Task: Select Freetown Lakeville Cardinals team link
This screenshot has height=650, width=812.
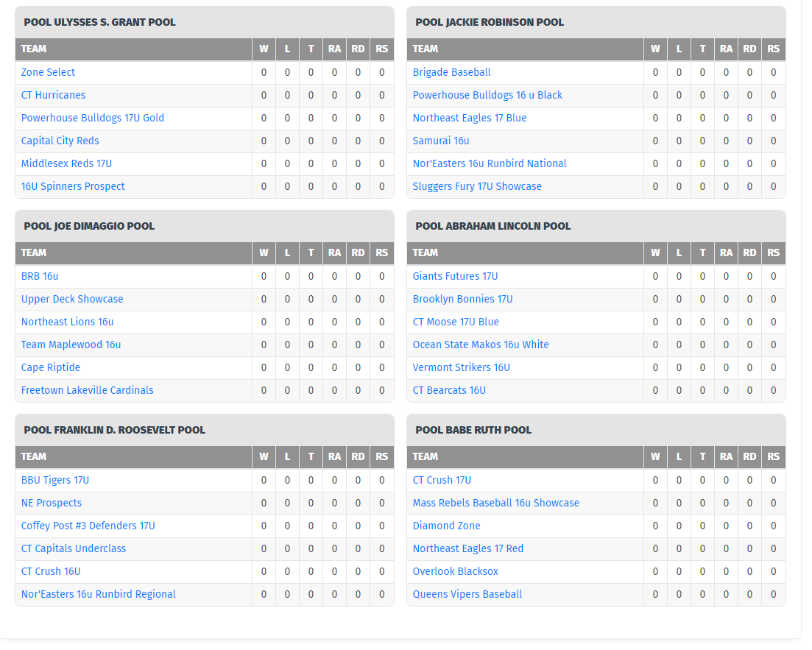Action: pos(87,390)
